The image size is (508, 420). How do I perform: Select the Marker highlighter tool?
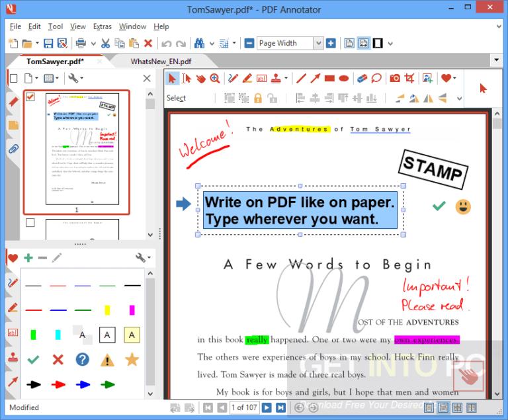[x=247, y=79]
